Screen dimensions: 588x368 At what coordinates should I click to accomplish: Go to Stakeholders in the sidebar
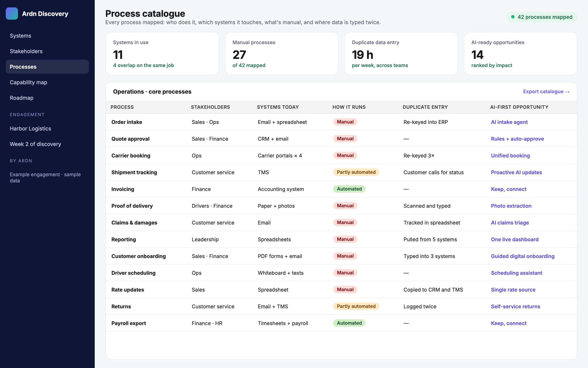click(47, 51)
